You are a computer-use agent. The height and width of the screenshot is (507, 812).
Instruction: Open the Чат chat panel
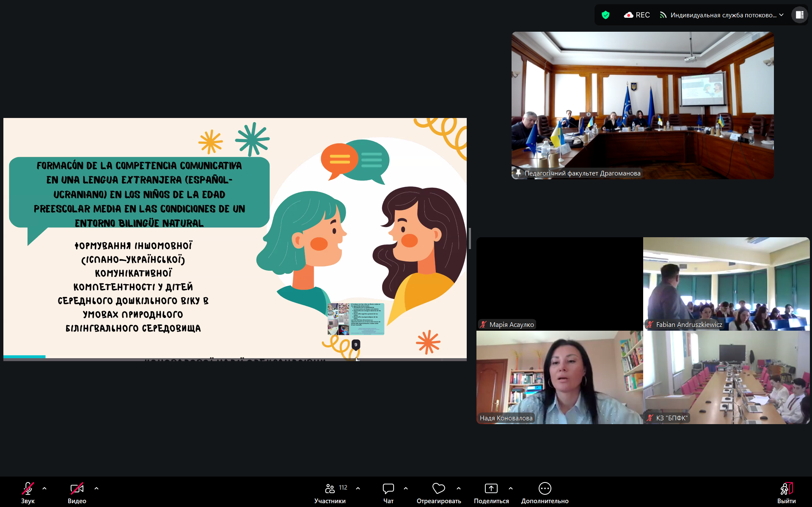[388, 492]
